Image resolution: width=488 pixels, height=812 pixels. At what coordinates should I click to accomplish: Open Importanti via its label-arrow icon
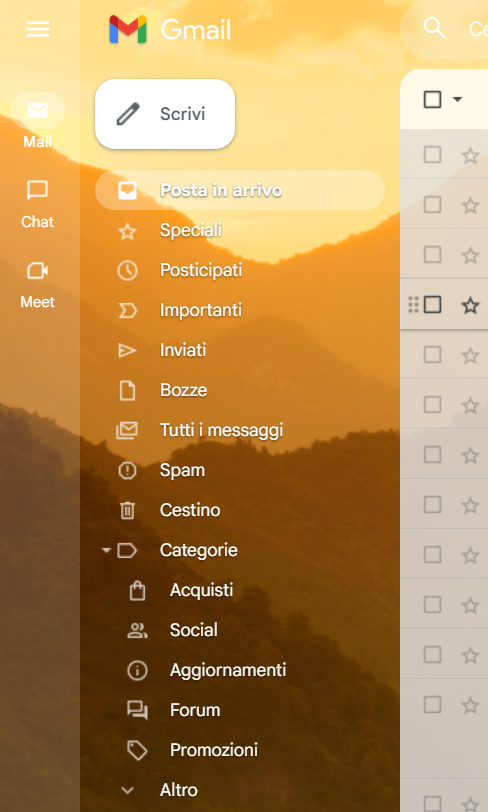click(127, 310)
